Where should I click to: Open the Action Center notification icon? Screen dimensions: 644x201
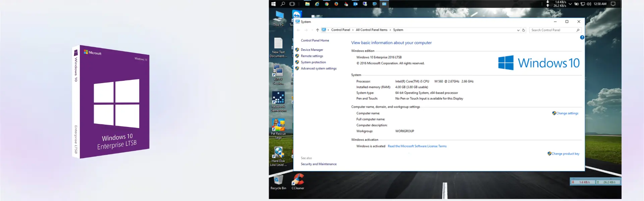[x=613, y=4]
